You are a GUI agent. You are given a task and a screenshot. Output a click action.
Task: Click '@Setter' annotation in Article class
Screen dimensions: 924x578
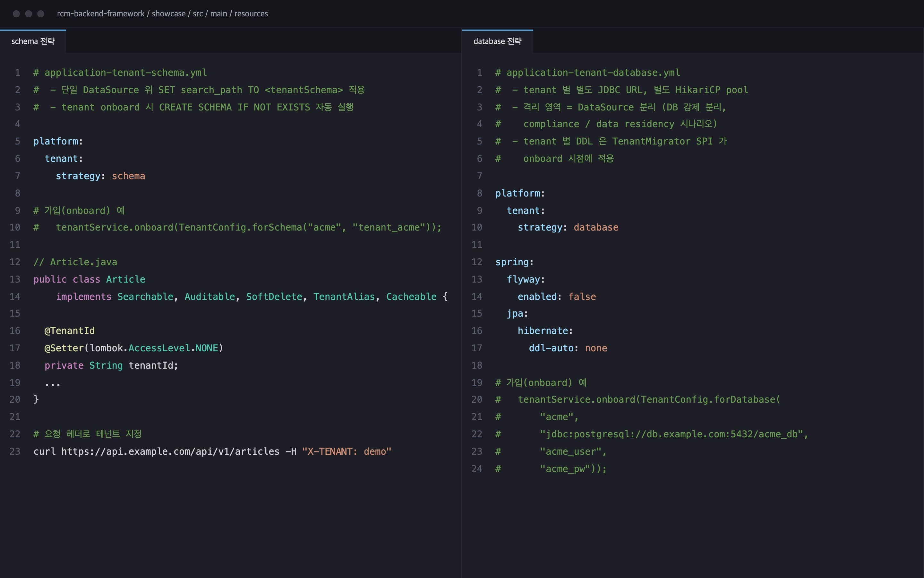(x=64, y=348)
